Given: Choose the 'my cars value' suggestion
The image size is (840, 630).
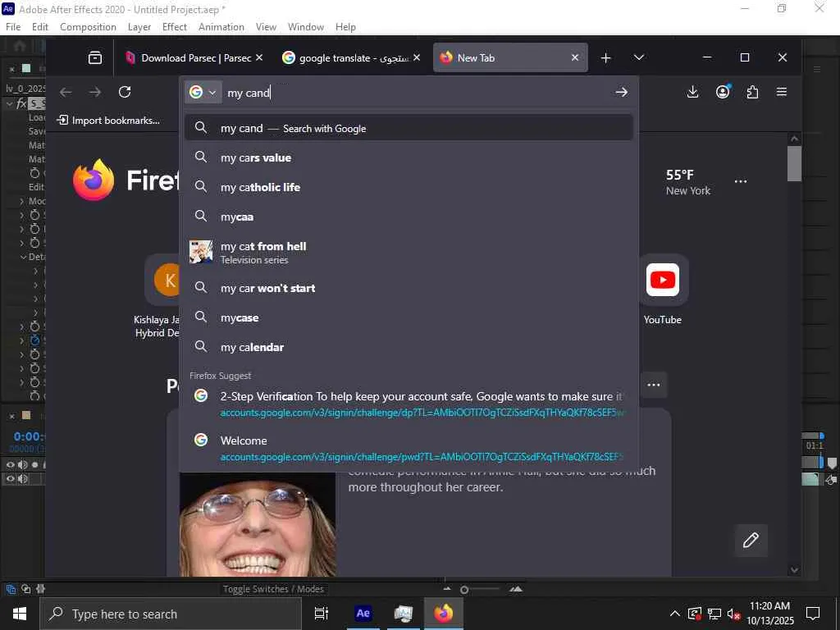Looking at the screenshot, I should [409, 158].
